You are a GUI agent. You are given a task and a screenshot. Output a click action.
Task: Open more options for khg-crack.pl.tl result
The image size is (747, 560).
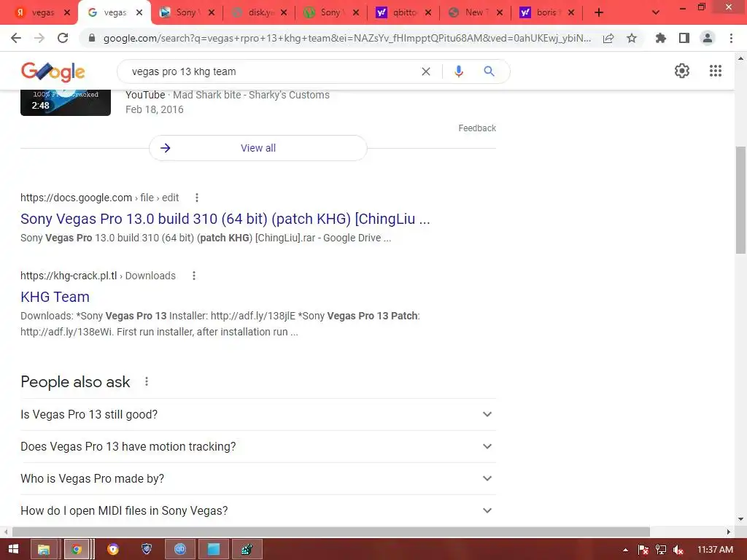coord(194,276)
